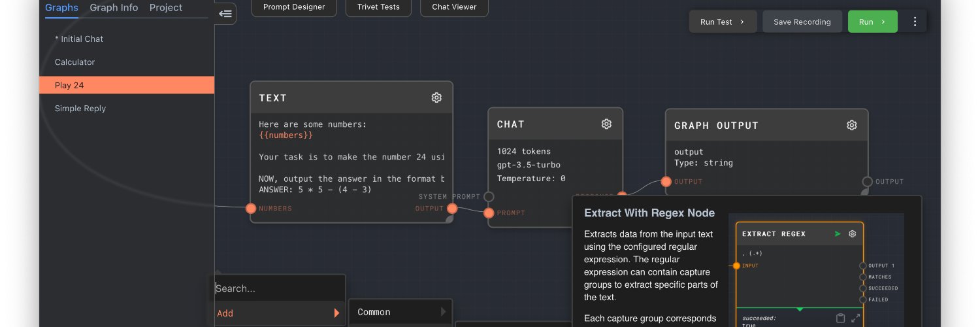Click gear icon on Extract Regex node
This screenshot has width=980, height=327.
[852, 233]
